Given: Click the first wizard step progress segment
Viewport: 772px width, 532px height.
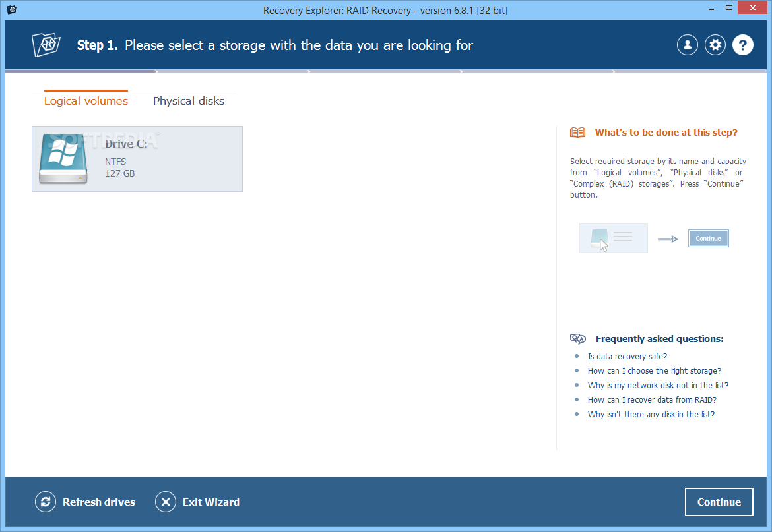Looking at the screenshot, I should [80, 71].
